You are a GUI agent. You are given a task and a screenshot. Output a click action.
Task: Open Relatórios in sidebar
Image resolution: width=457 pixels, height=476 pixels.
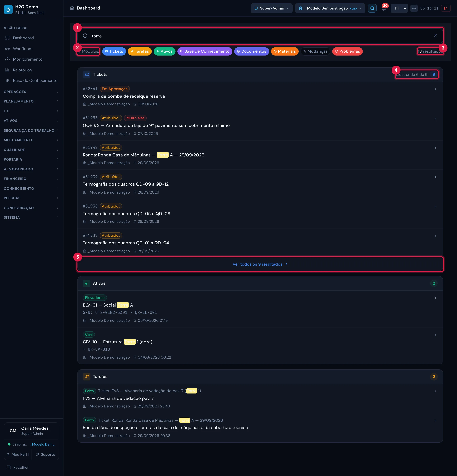point(32,70)
